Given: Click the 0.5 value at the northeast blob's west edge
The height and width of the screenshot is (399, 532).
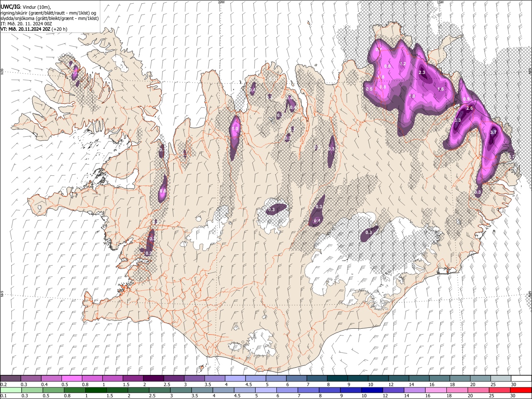Looking at the screenshot, I should 369,89.
